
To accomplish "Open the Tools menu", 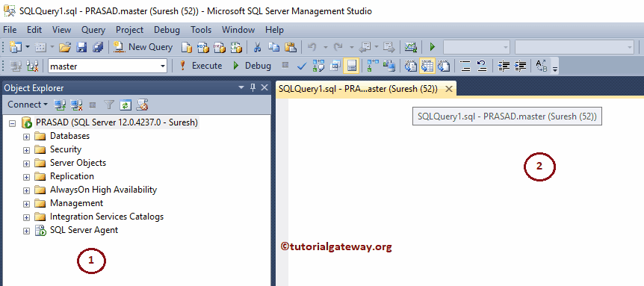I will [x=201, y=30].
